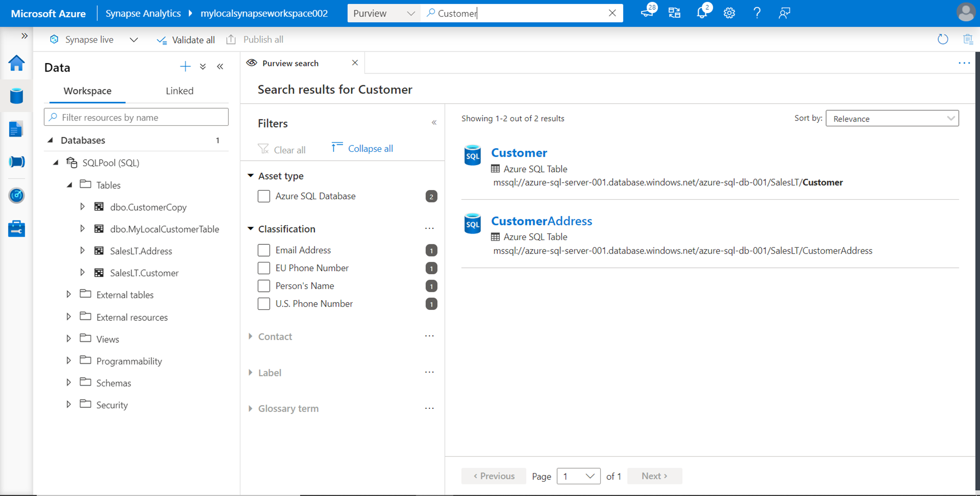The image size is (980, 496).
Task: Open the page number selector
Action: [x=578, y=476]
